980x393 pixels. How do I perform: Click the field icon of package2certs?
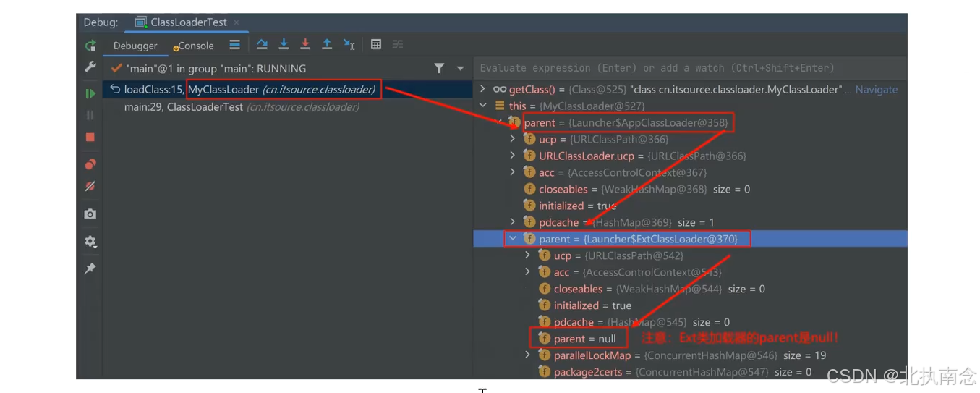click(545, 372)
